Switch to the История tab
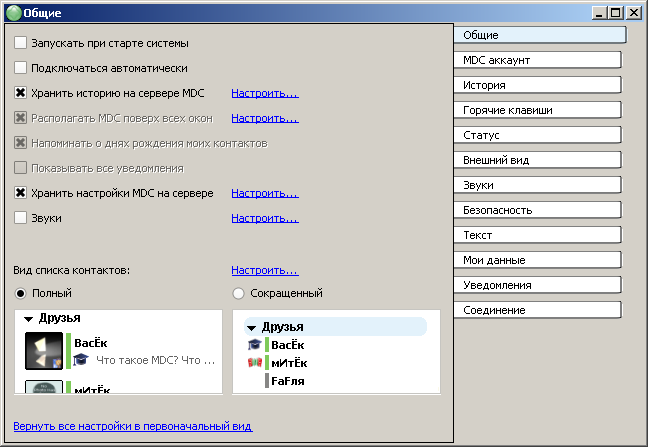Viewport: 649px width, 447px height. tap(537, 85)
